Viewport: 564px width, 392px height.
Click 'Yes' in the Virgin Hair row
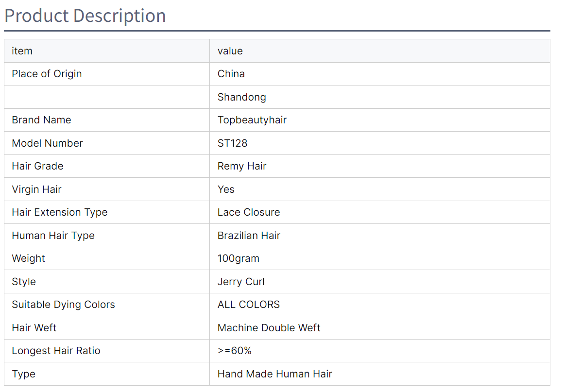click(x=226, y=189)
